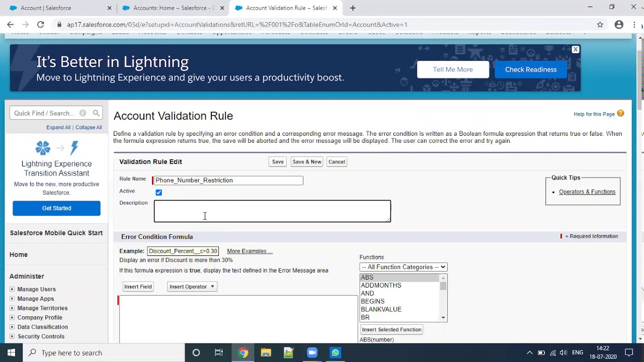Open the All Function Categories dropdown

click(403, 267)
